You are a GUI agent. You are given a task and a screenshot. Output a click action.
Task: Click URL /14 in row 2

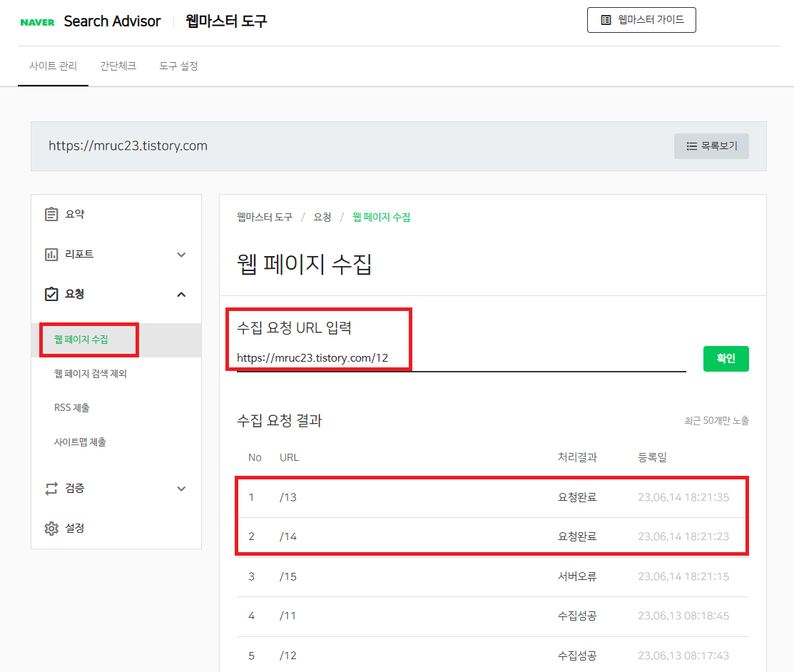[288, 536]
